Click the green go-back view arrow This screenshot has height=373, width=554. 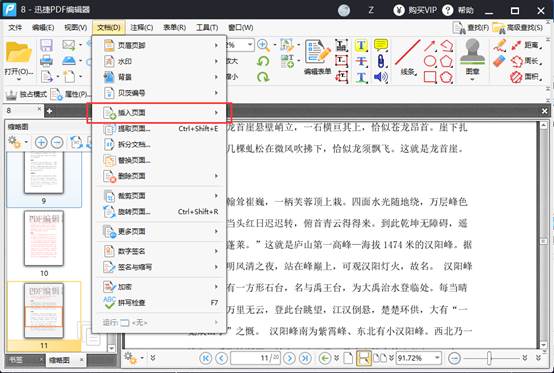(325, 358)
